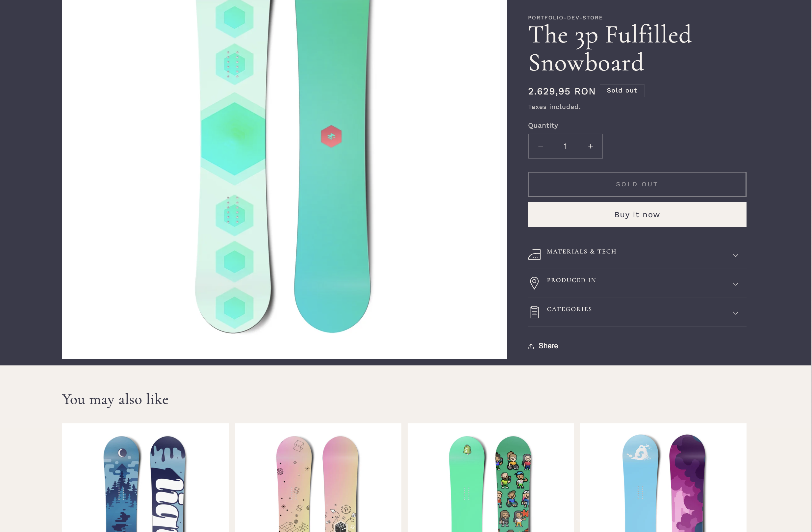Click the disabled Sold Out button
The image size is (812, 532).
tap(637, 184)
